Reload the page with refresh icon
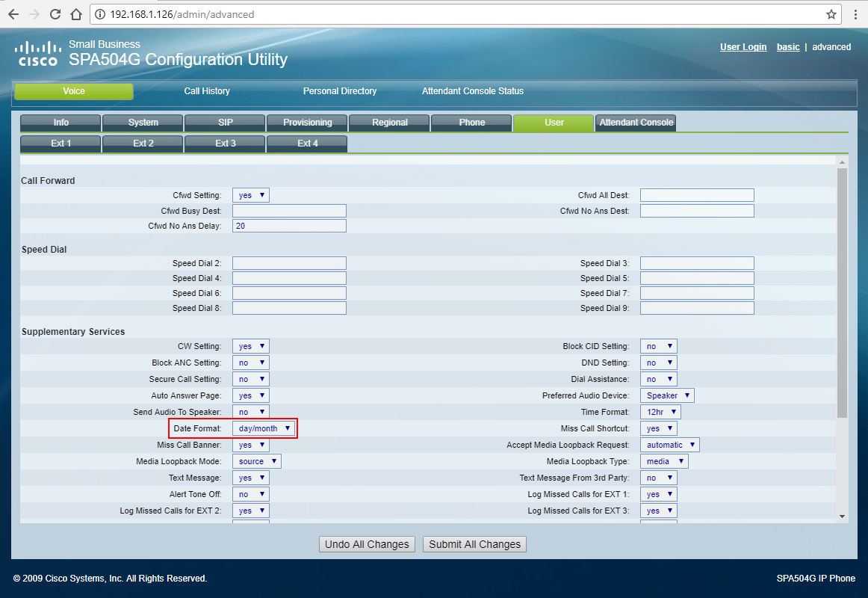 point(55,14)
